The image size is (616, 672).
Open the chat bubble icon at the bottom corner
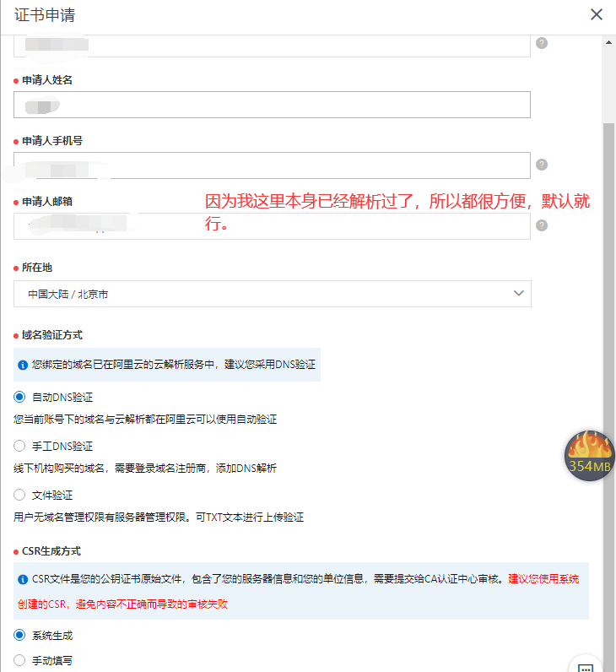[585, 665]
